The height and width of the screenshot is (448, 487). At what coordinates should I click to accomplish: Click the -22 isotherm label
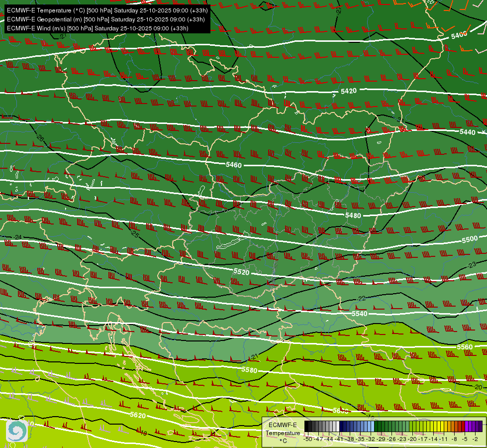(x=361, y=299)
